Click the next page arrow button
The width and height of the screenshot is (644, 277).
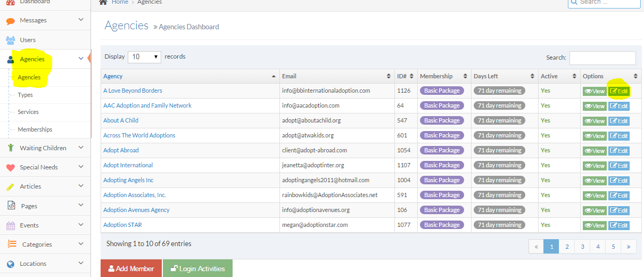click(629, 247)
